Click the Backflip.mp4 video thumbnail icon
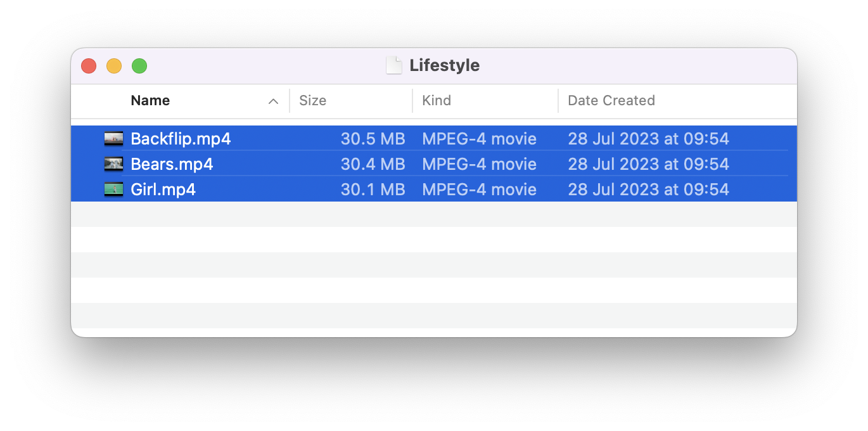The image size is (868, 431). tap(113, 139)
